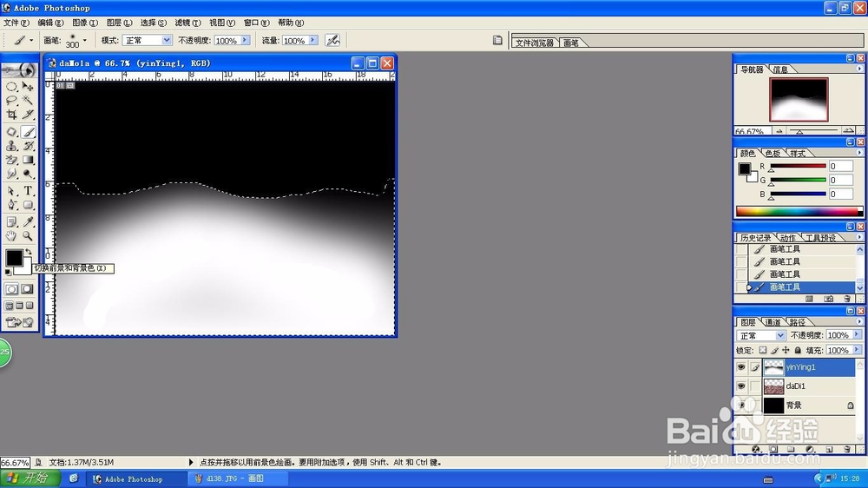Viewport: 868px width, 488px height.
Task: Select the Dodge tool
Action: click(28, 174)
